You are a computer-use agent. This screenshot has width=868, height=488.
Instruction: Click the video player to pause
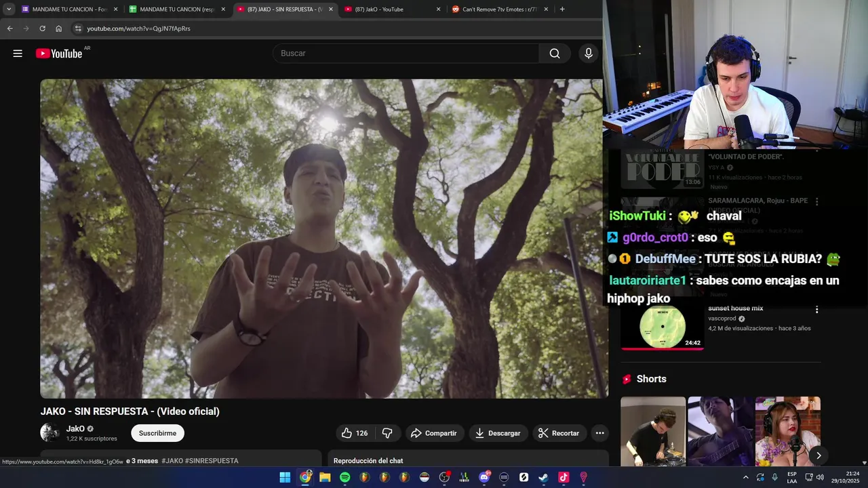[x=324, y=239]
